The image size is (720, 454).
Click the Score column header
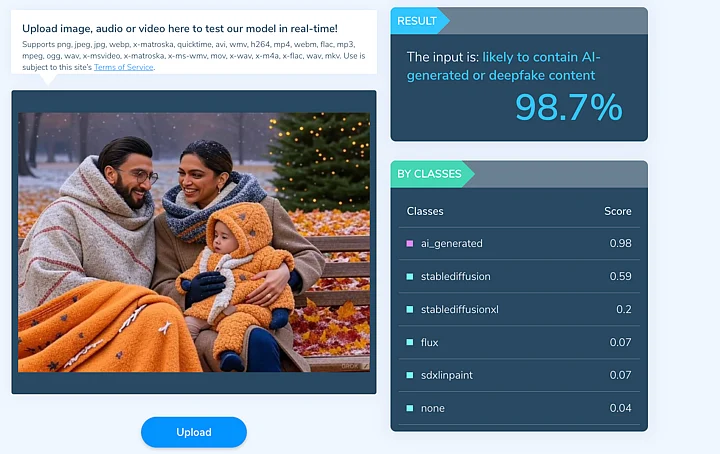click(618, 211)
